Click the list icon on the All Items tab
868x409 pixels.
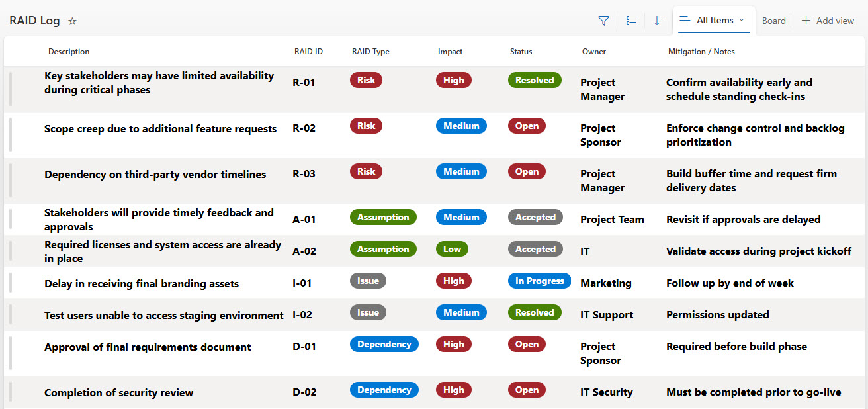click(685, 21)
